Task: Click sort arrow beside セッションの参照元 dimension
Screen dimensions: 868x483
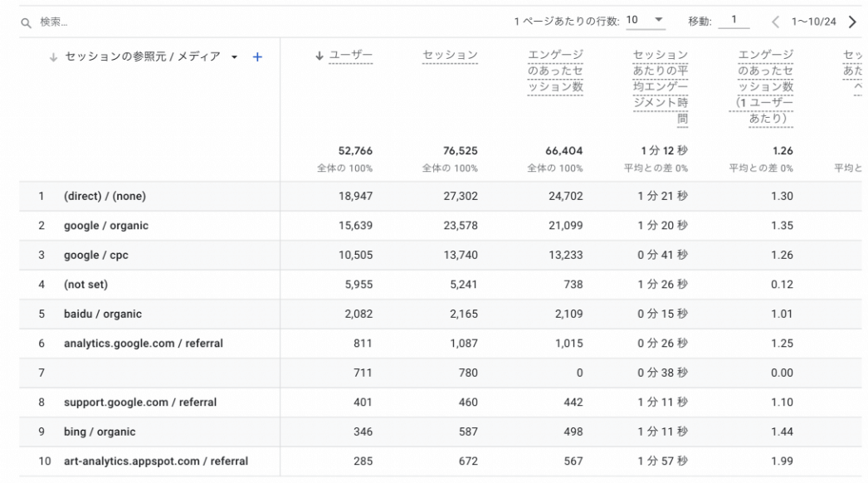Action: click(x=53, y=57)
